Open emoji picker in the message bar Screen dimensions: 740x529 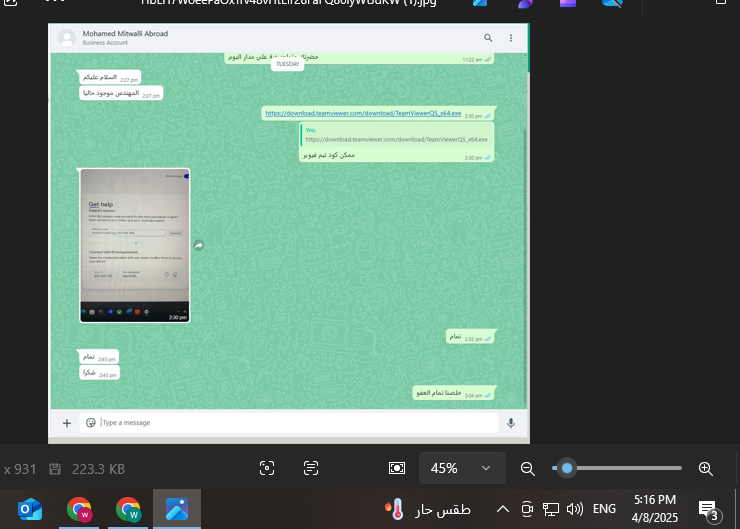coord(91,422)
